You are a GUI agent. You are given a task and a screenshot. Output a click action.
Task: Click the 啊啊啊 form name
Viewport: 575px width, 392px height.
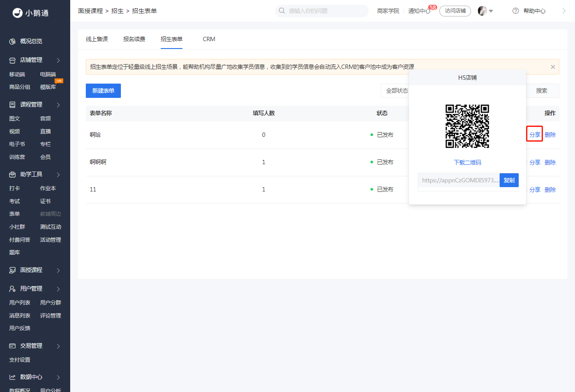click(x=98, y=162)
